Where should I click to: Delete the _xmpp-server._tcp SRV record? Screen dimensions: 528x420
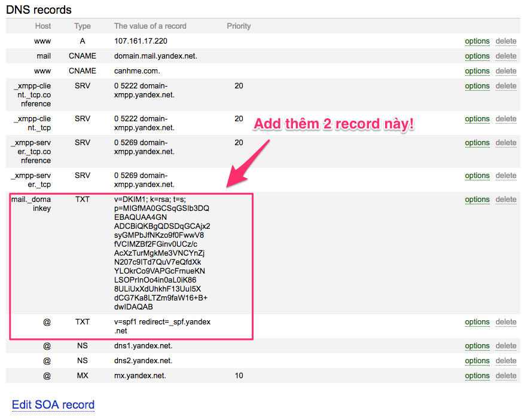tap(506, 176)
